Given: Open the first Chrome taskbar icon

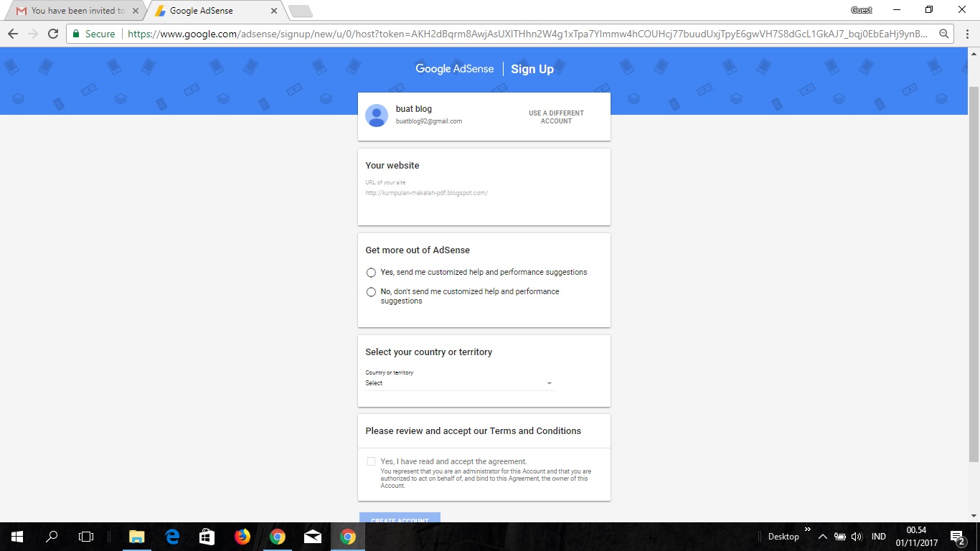Looking at the screenshot, I should point(278,537).
